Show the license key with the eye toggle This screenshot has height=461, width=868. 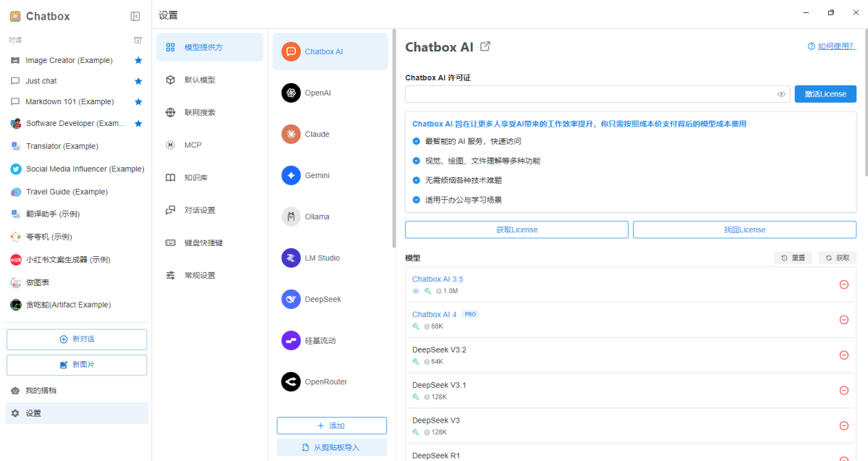point(781,94)
